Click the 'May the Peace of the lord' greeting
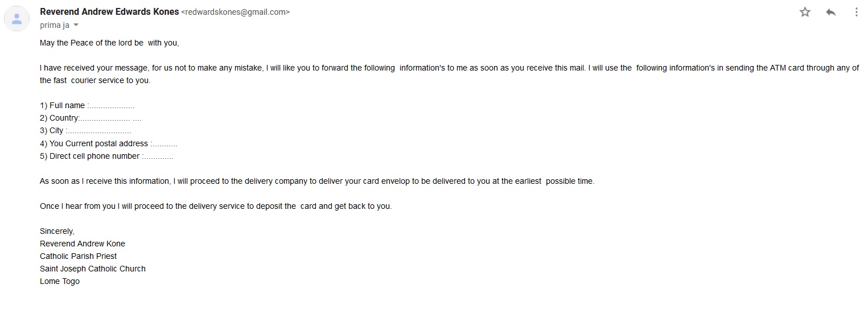Screen dimensions: 868x309 109,43
